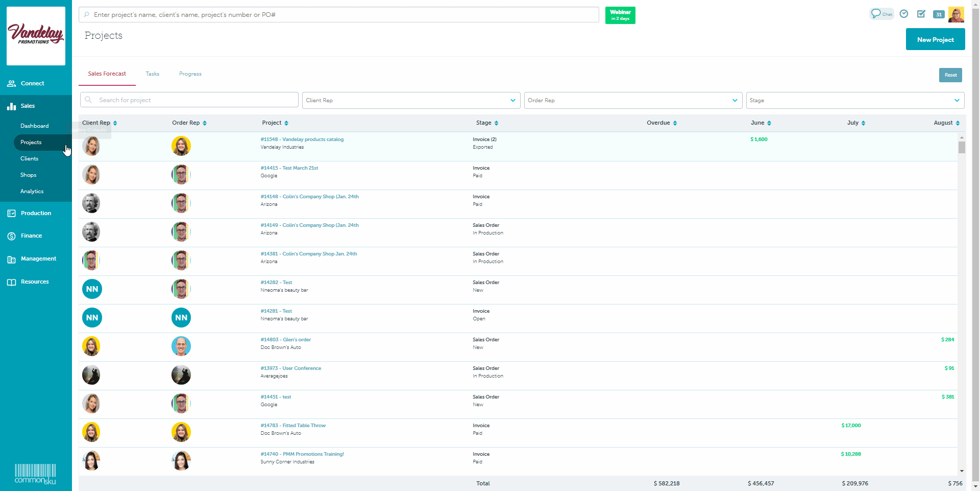Open user profile avatar at top right
Image resolution: width=980 pixels, height=491 pixels.
[956, 14]
